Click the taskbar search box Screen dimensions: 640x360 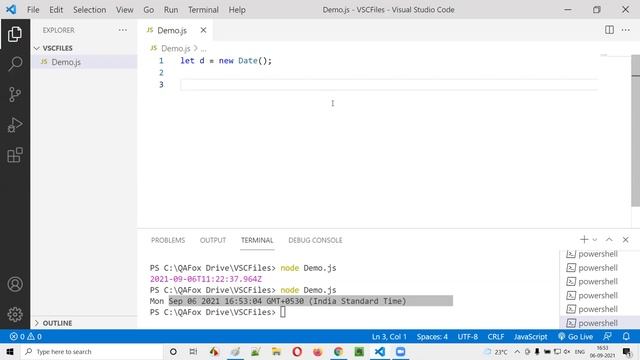[92, 351]
